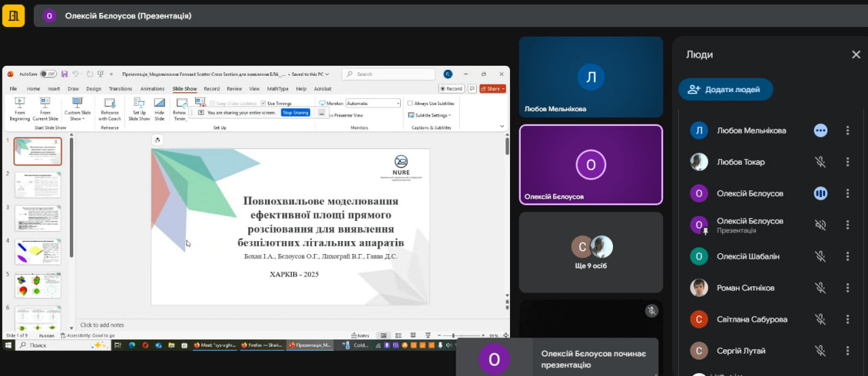The width and height of the screenshot is (868, 376).
Task: Toggle the AutoSave switch
Action: [48, 74]
